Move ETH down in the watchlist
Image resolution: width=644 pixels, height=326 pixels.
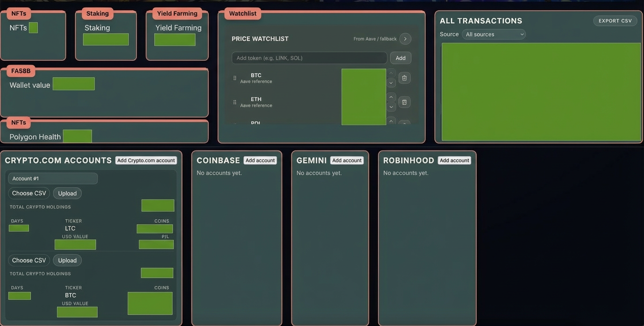pos(391,107)
